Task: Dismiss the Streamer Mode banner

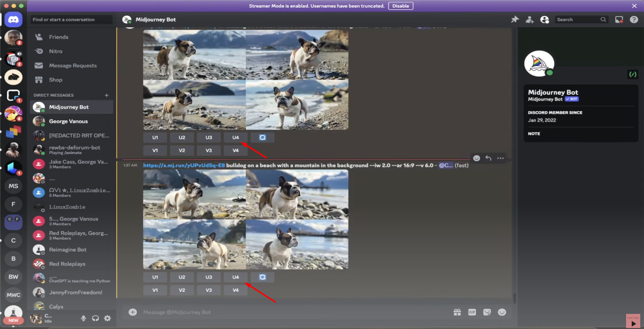Action: (x=634, y=6)
